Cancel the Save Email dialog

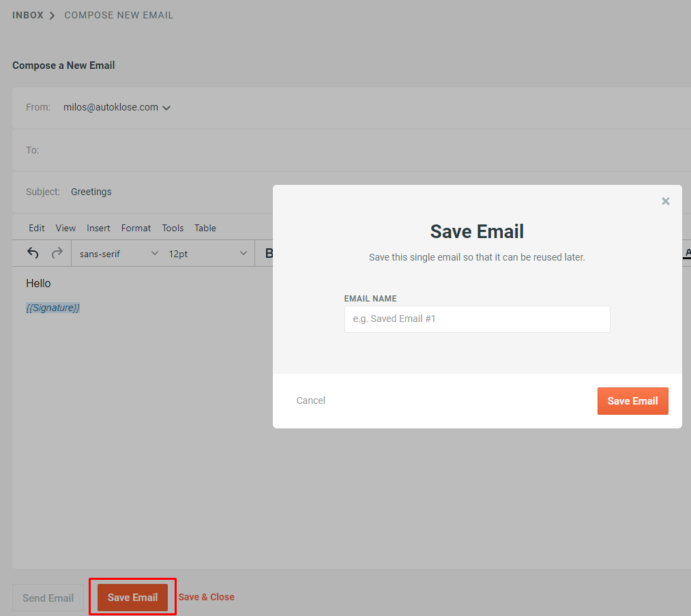pyautogui.click(x=310, y=400)
